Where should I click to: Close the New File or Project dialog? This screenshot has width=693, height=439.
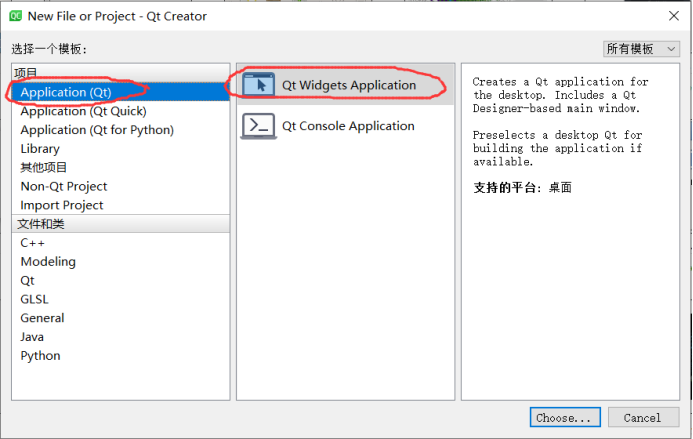click(x=674, y=16)
